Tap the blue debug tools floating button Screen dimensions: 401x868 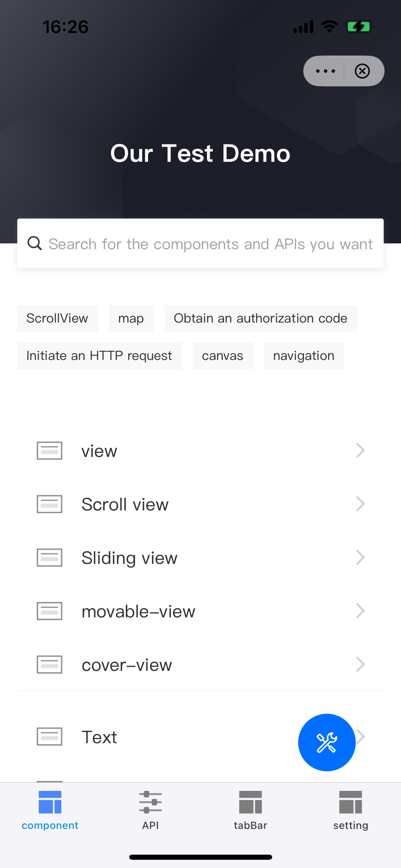[327, 742]
